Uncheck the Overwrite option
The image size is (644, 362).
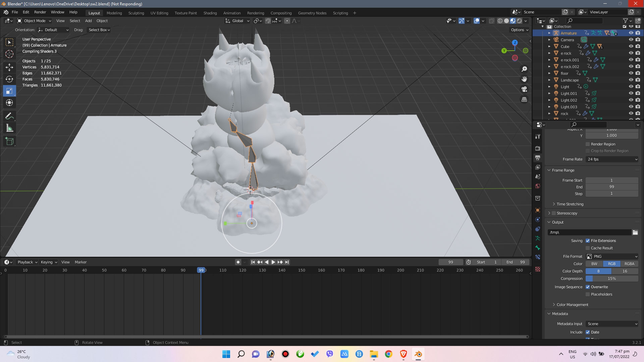[x=588, y=287]
